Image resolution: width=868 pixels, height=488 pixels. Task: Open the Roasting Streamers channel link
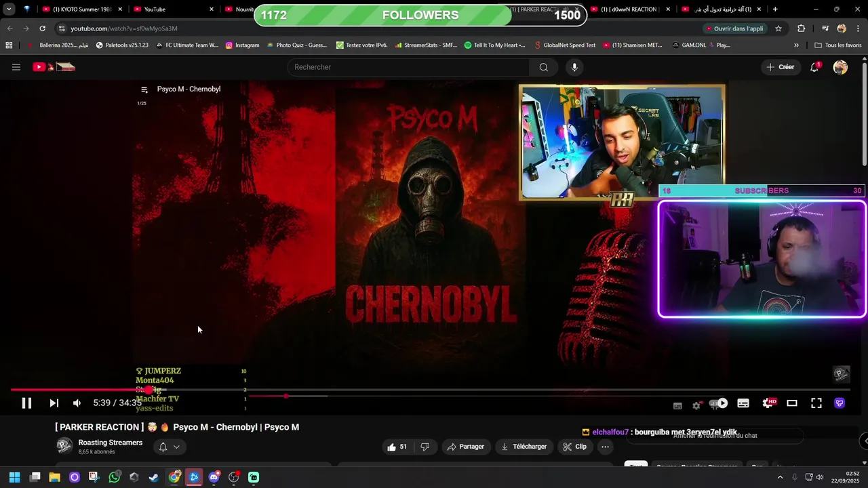tap(111, 443)
